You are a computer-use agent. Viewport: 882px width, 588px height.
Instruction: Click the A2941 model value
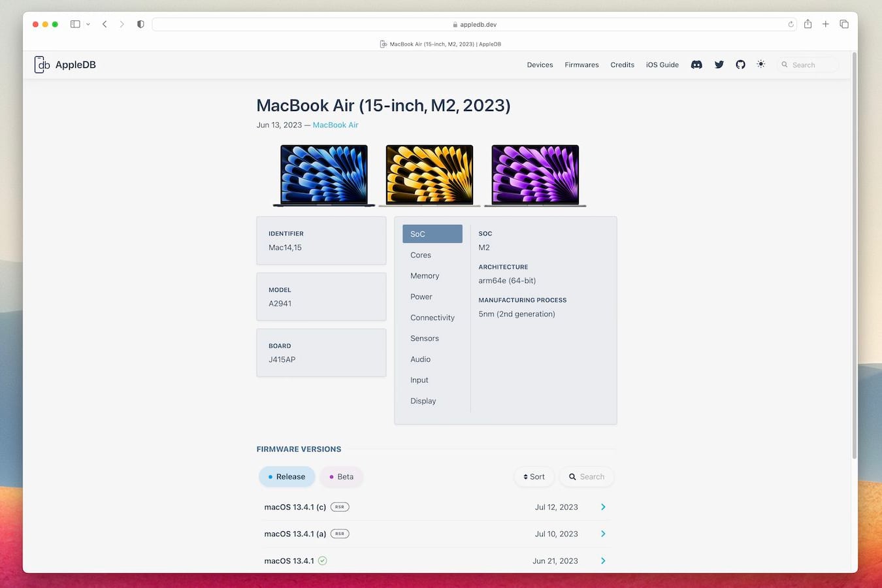click(x=280, y=304)
